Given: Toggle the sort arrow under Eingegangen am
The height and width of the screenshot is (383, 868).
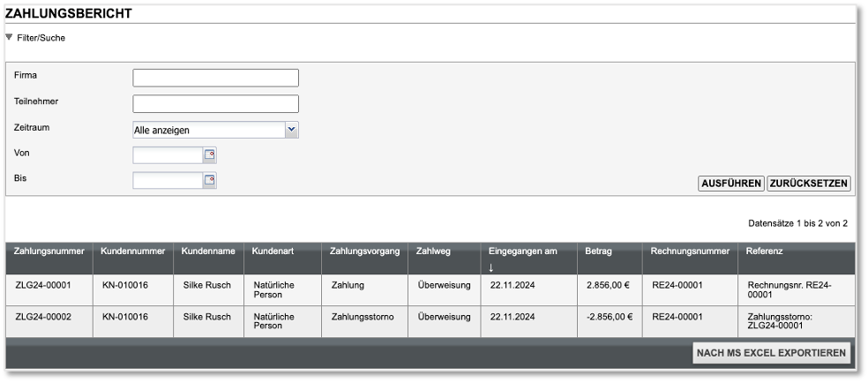Looking at the screenshot, I should point(491,266).
